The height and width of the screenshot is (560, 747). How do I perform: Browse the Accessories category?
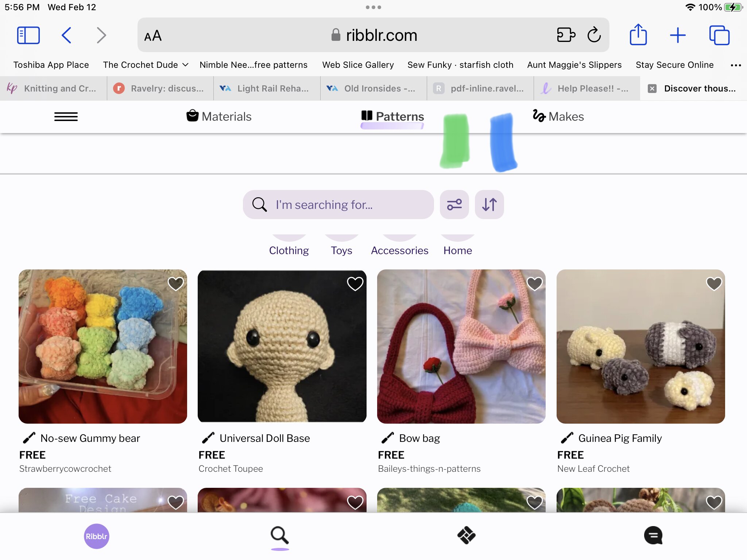[400, 250]
